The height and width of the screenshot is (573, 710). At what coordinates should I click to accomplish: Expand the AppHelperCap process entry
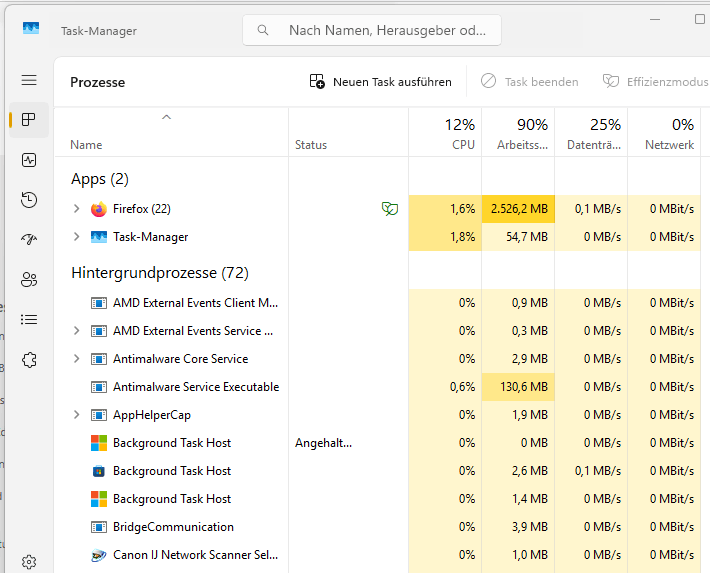coord(77,415)
